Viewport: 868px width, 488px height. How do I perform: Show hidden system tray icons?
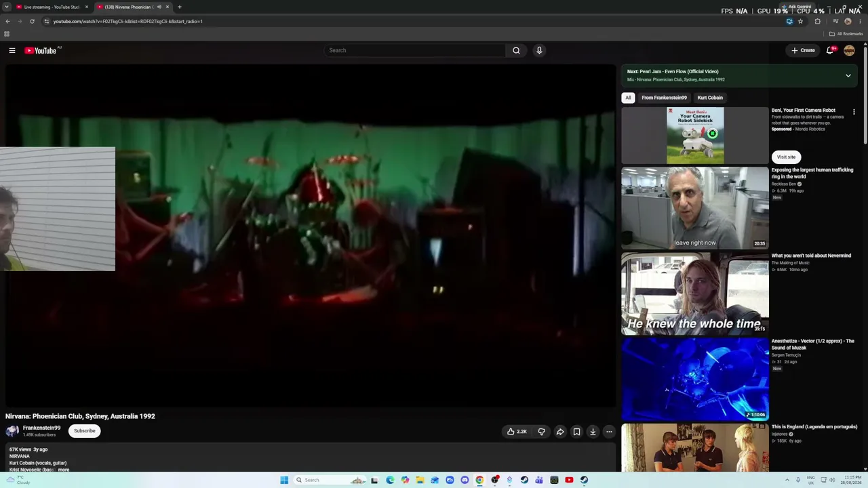(787, 480)
